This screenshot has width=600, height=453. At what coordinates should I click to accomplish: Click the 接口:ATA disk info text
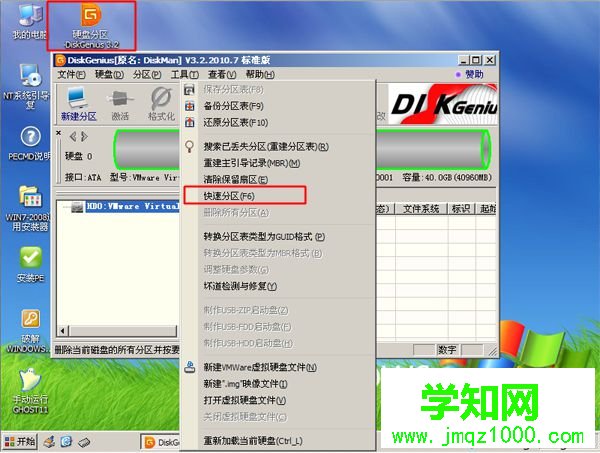click(83, 178)
